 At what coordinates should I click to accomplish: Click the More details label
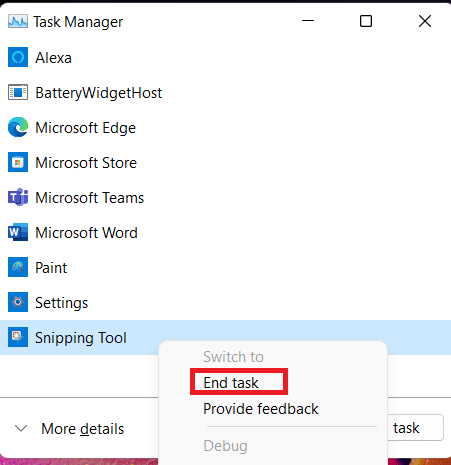tap(83, 429)
